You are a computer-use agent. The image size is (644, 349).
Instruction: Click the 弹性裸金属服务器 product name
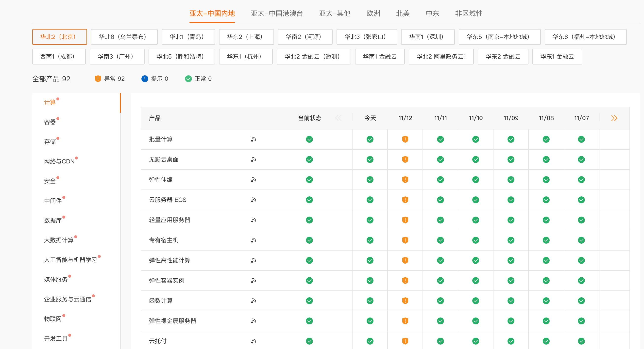pyautogui.click(x=173, y=321)
